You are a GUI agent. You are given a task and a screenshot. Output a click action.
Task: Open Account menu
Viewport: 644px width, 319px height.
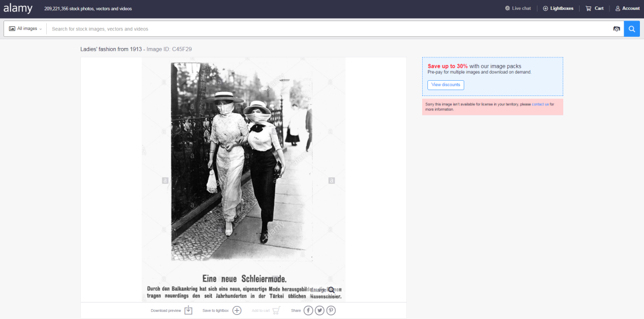(628, 8)
